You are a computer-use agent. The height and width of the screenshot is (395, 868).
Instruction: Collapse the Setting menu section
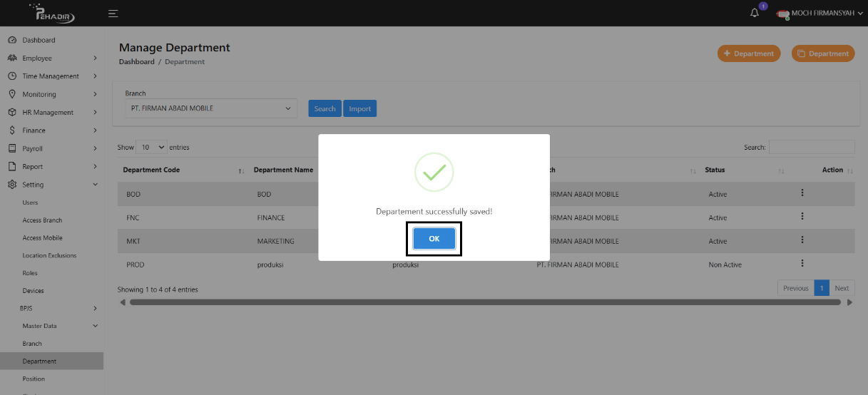(x=96, y=185)
